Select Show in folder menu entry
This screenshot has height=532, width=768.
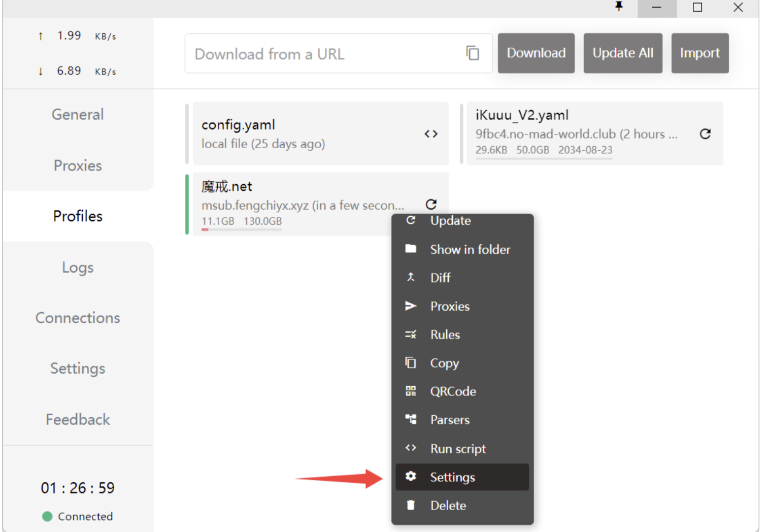click(462, 249)
